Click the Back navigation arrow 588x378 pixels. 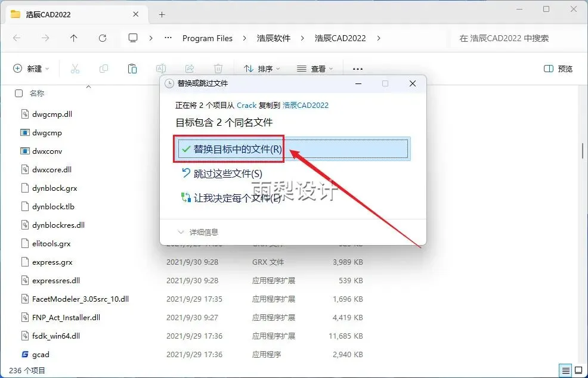[x=17, y=38]
